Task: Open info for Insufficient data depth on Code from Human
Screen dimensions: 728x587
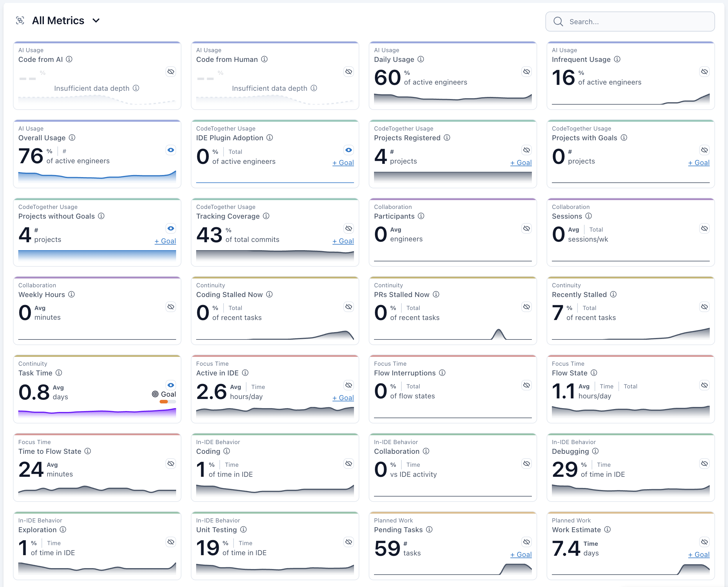Action: point(314,88)
